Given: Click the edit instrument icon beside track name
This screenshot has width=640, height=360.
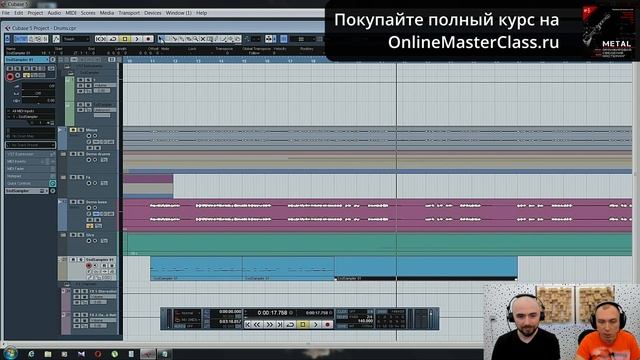Looking at the screenshot, I should point(52,60).
